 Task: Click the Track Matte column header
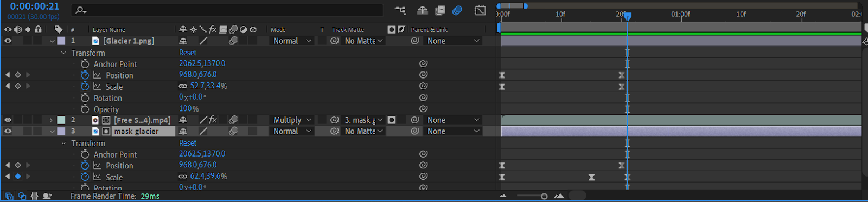point(348,30)
